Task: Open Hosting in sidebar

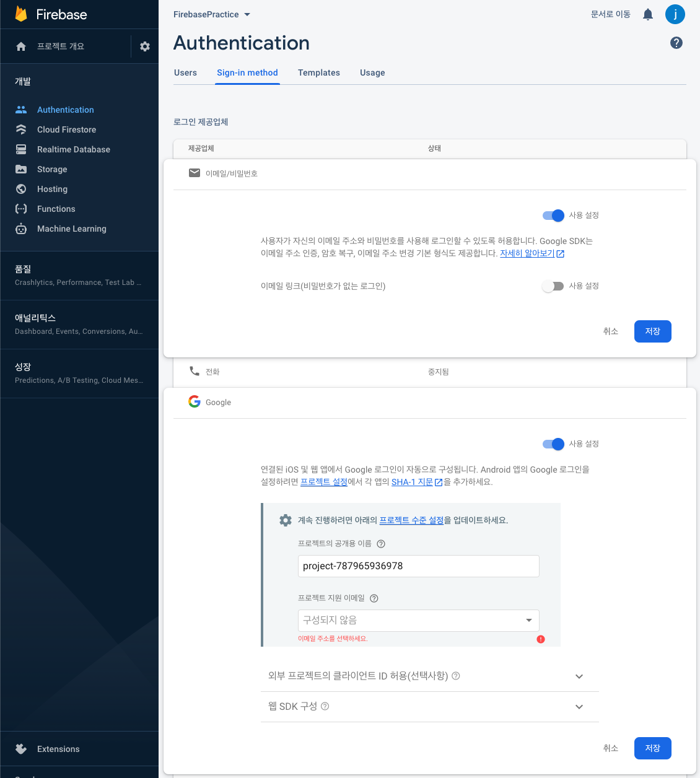Action: (x=52, y=189)
